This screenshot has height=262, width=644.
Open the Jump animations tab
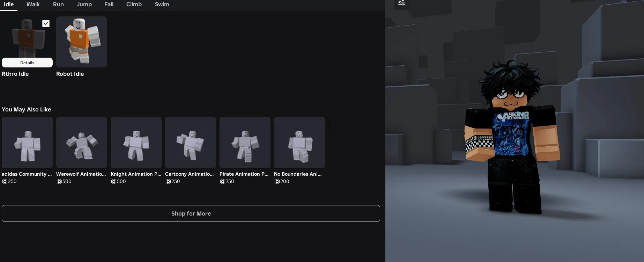pos(84,5)
